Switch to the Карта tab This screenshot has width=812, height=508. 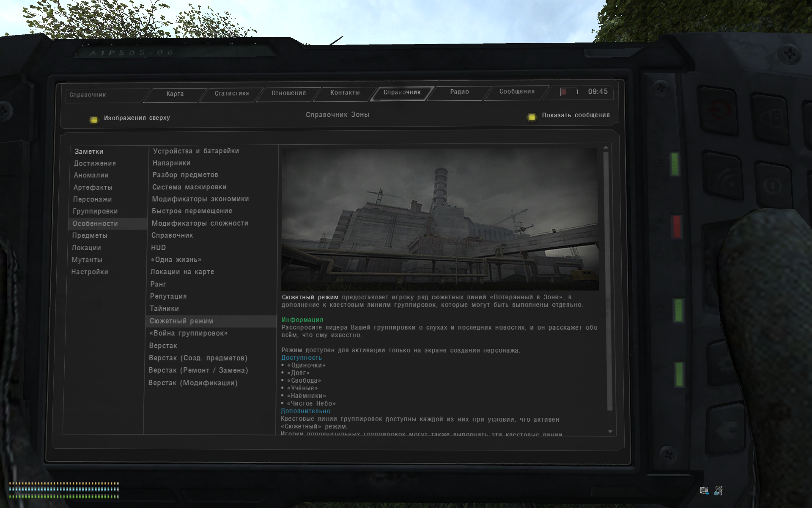pos(175,94)
